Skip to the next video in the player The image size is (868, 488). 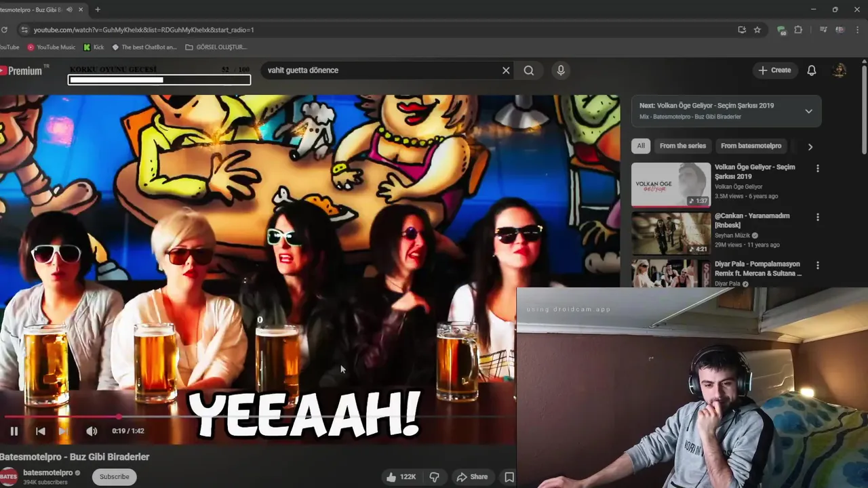point(63,431)
